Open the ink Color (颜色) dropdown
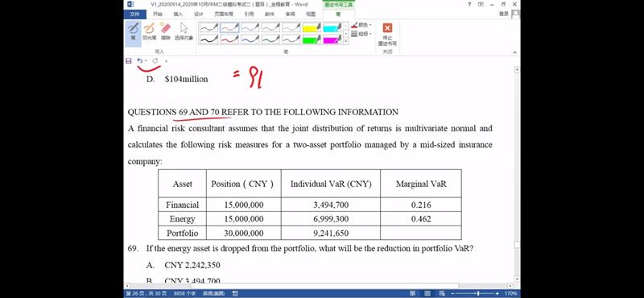The width and height of the screenshot is (644, 298). (361, 26)
